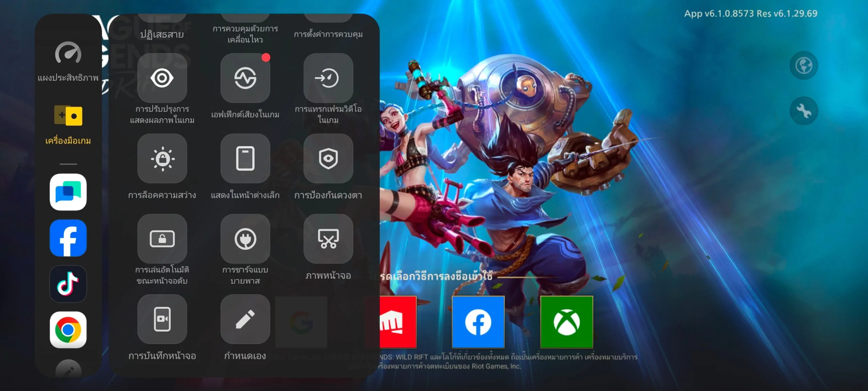
Task: Start screen recording (การบันทึกหน้าจอ)
Action: coord(162,319)
